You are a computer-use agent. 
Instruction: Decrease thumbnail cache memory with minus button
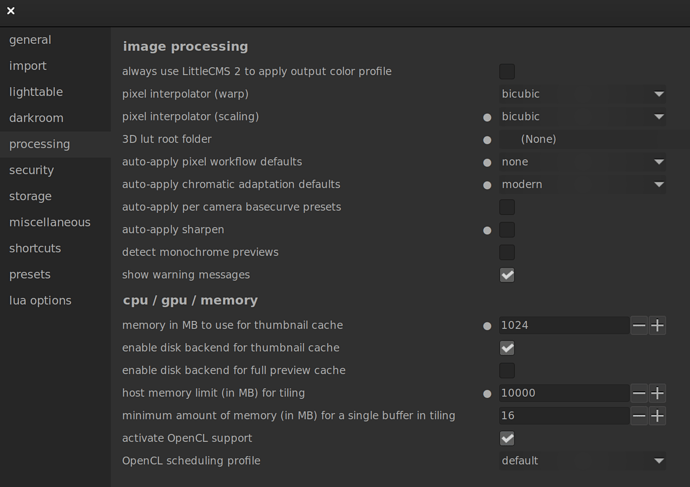(639, 325)
